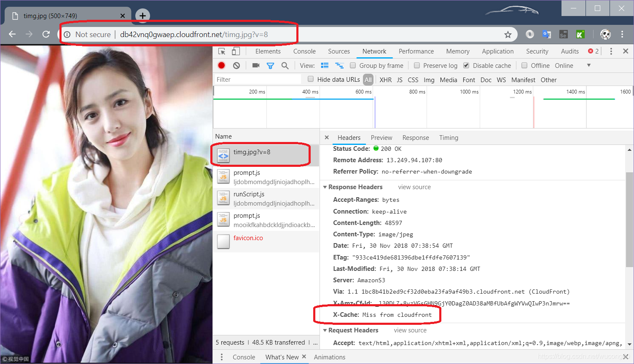Activate the inspect element picker icon
This screenshot has height=364, width=634.
pyautogui.click(x=222, y=51)
